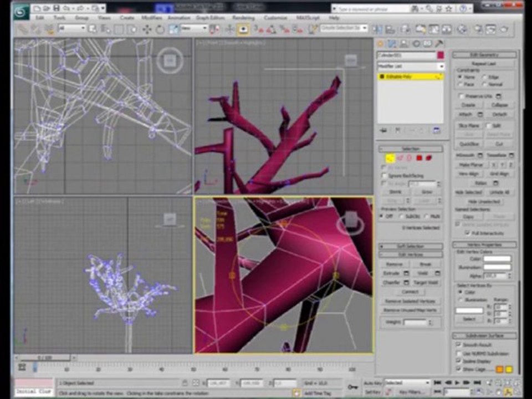Open the Utilities hammer panel tab

click(439, 44)
